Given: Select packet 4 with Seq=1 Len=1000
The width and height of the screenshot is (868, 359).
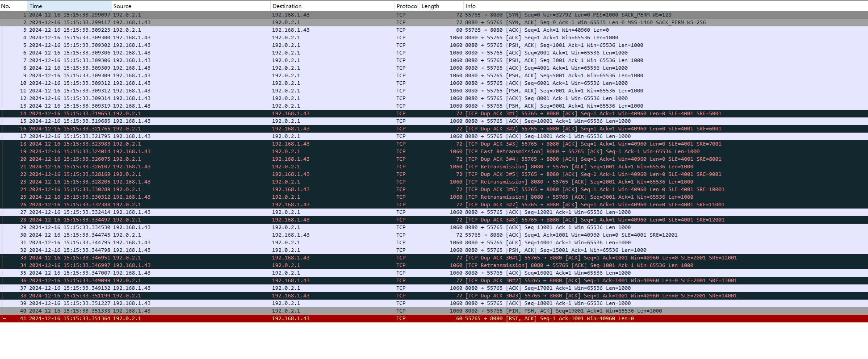Looking at the screenshot, I should (434, 38).
